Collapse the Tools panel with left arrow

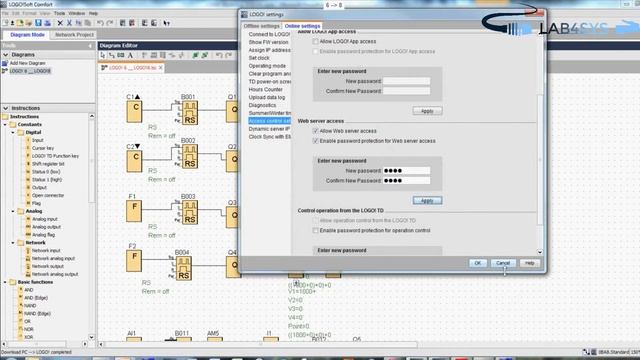point(90,46)
